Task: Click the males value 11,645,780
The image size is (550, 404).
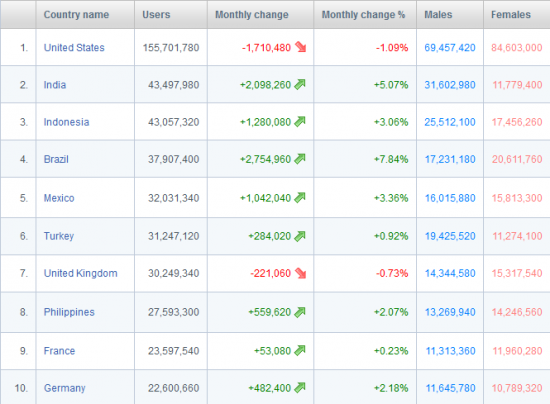Action: pyautogui.click(x=450, y=388)
